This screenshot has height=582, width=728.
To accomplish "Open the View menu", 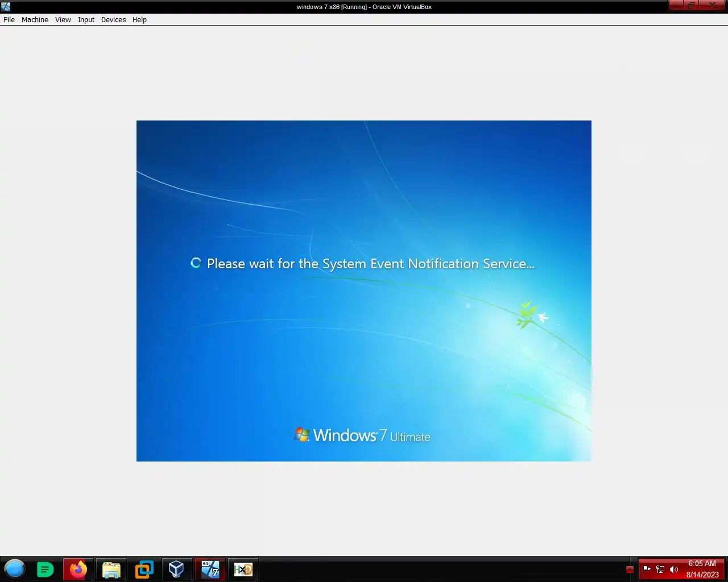I will point(63,19).
